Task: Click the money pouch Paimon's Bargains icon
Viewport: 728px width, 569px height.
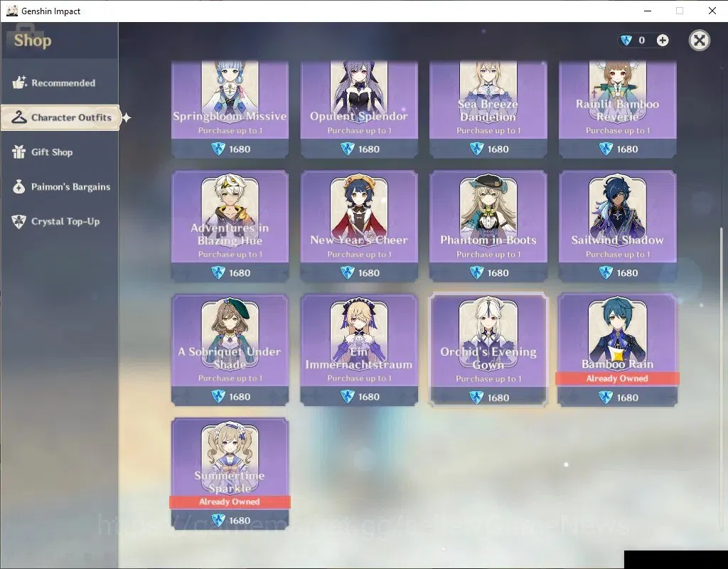Action: tap(19, 187)
